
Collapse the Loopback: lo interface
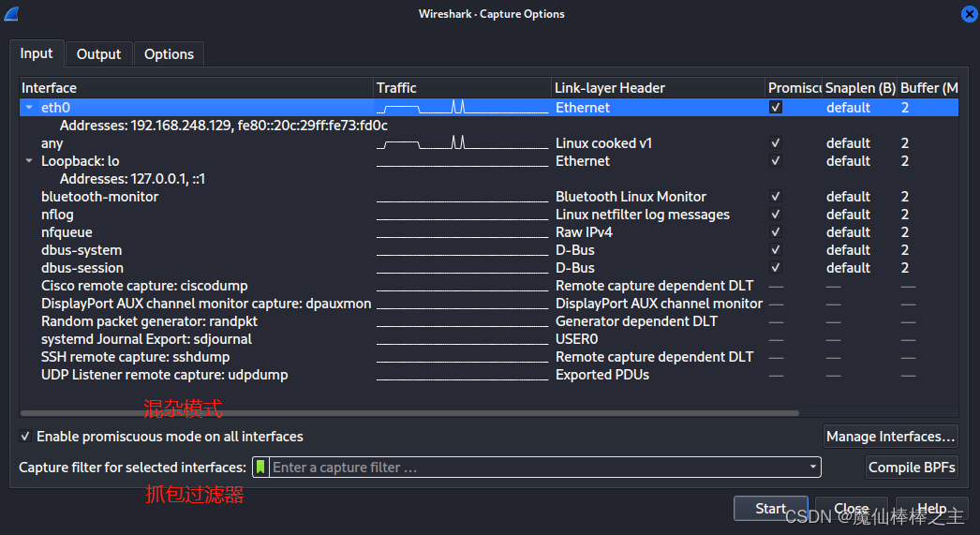click(x=29, y=160)
